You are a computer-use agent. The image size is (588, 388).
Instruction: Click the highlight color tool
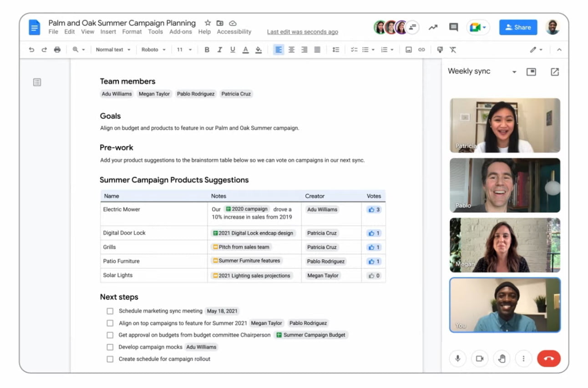(x=259, y=50)
